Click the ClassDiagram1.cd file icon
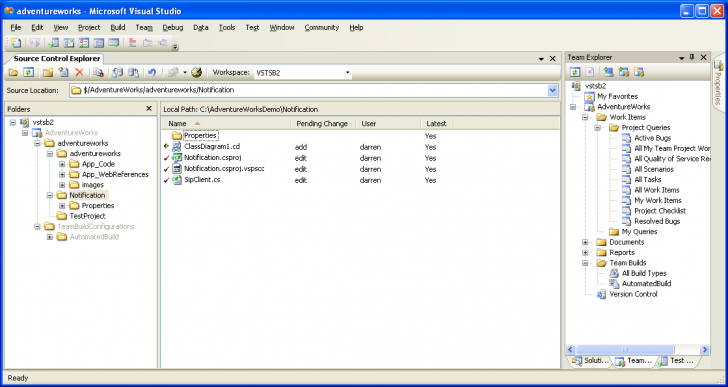The height and width of the screenshot is (387, 728). click(176, 147)
